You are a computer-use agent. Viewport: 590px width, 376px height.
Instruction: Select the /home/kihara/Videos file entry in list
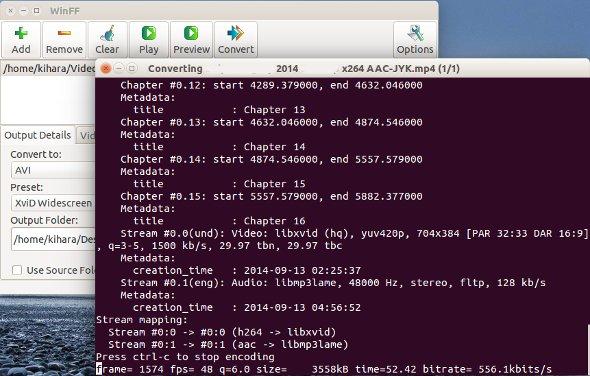click(48, 69)
